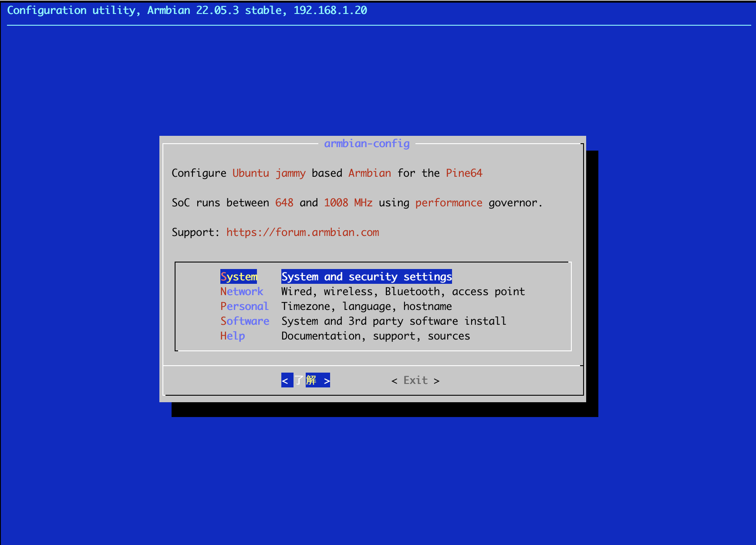Choose the Network menu entry
This screenshot has height=545, width=756.
click(x=242, y=292)
